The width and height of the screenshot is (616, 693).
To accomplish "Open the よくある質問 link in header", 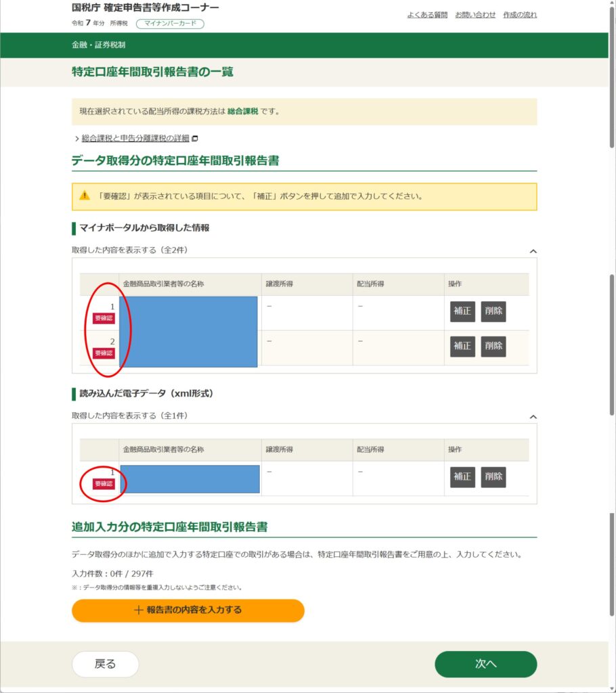I will pos(427,14).
